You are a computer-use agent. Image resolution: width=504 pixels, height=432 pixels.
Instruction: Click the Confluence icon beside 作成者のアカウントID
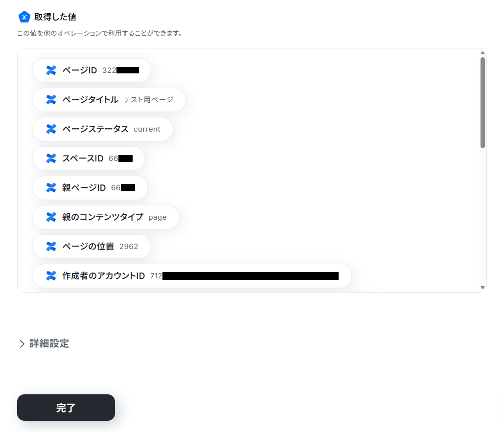[51, 276]
